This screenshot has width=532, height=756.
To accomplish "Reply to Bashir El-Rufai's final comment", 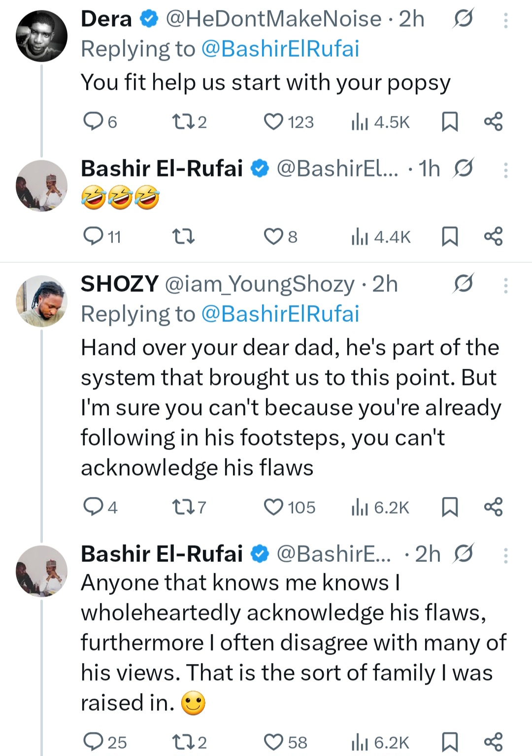I will tap(97, 742).
